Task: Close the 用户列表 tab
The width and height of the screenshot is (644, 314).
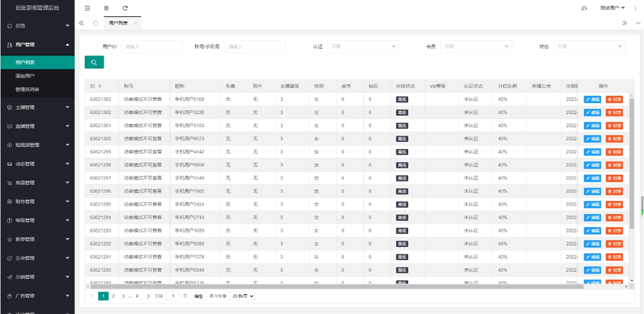Action: [135, 24]
